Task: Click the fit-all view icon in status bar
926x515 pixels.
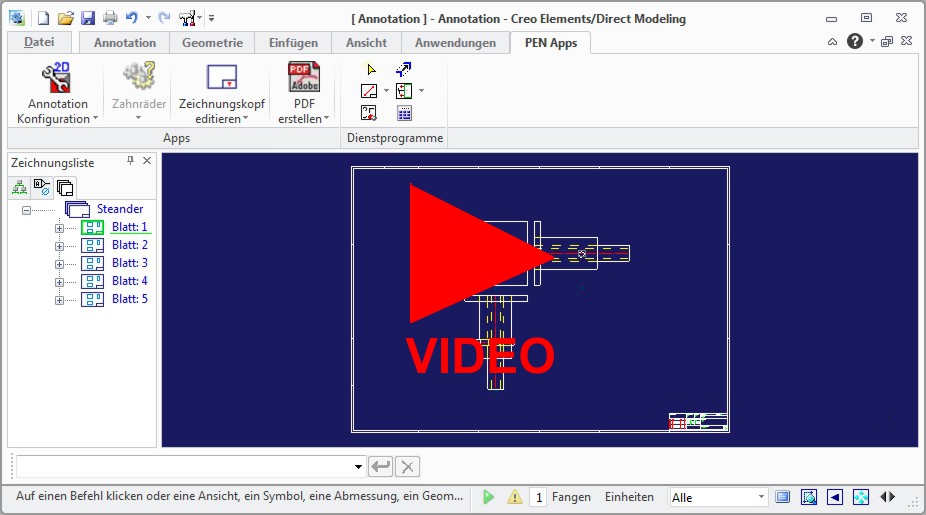Action: point(860,497)
